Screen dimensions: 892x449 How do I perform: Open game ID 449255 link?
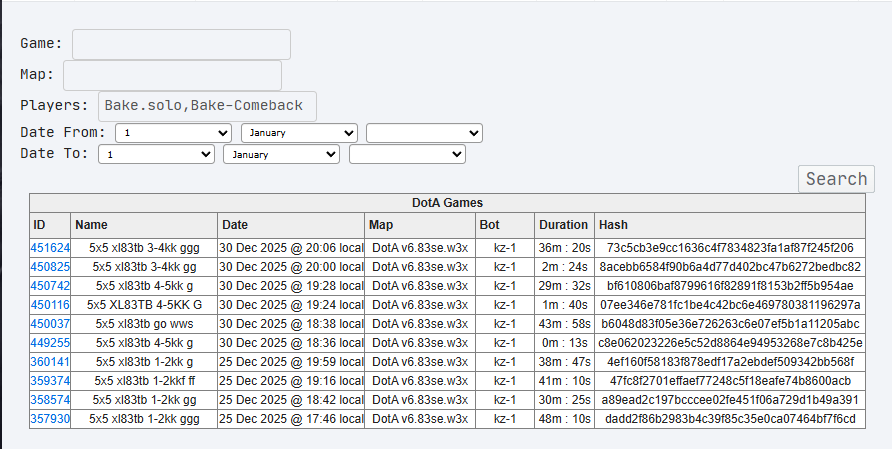(x=50, y=343)
